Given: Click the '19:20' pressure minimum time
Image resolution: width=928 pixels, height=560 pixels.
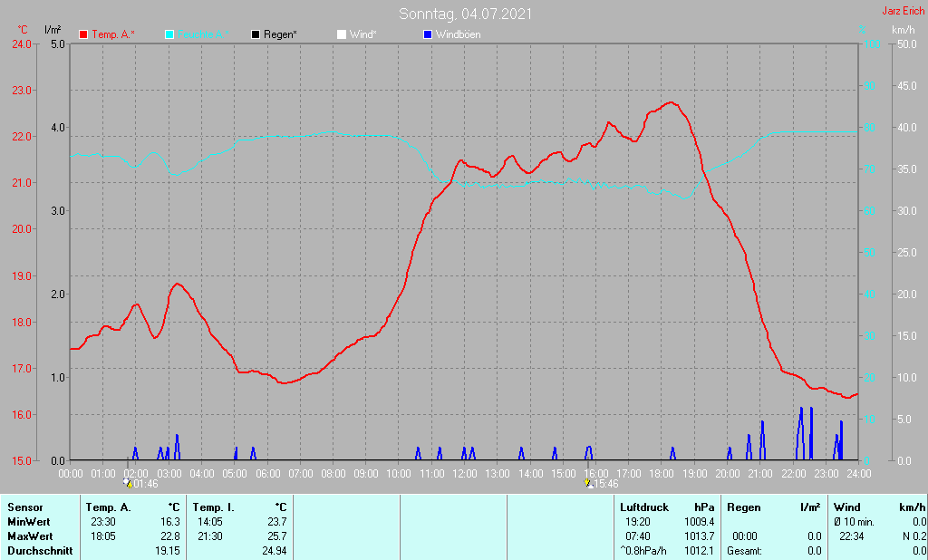Looking at the screenshot, I should click(x=638, y=522).
